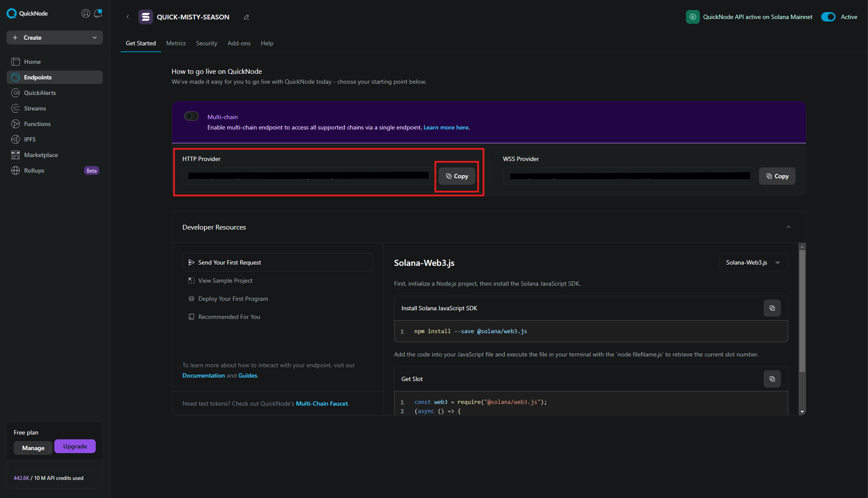Image resolution: width=868 pixels, height=498 pixels.
Task: Switch to the Add-ons tab
Action: (x=239, y=43)
